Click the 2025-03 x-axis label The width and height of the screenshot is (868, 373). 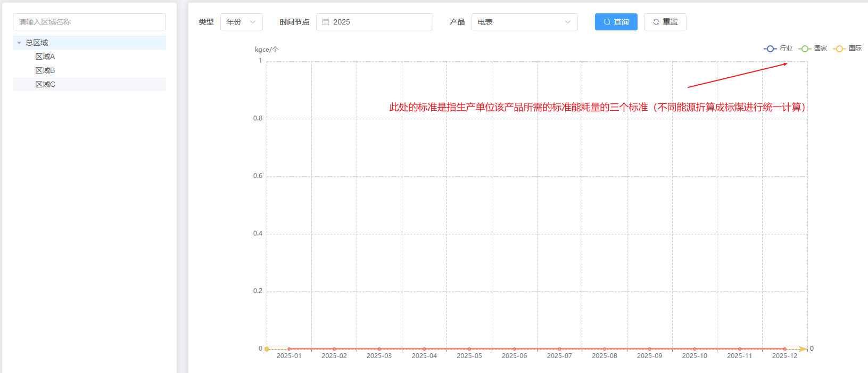(379, 356)
